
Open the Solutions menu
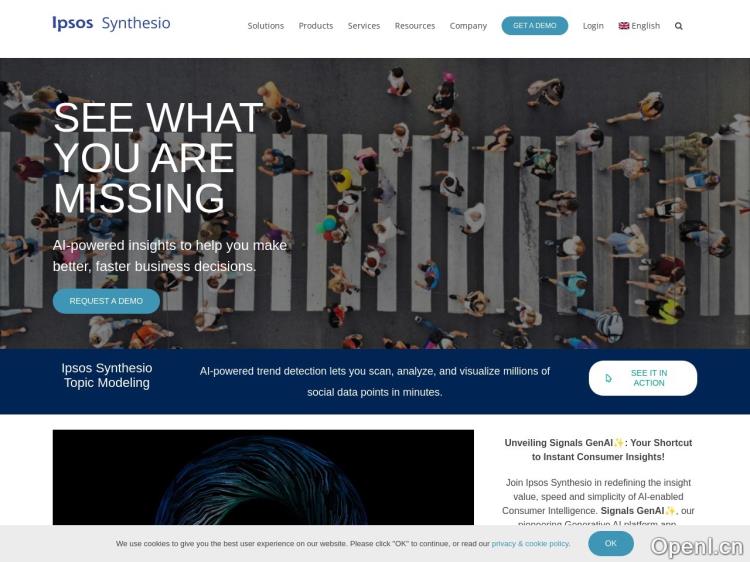[x=265, y=26]
